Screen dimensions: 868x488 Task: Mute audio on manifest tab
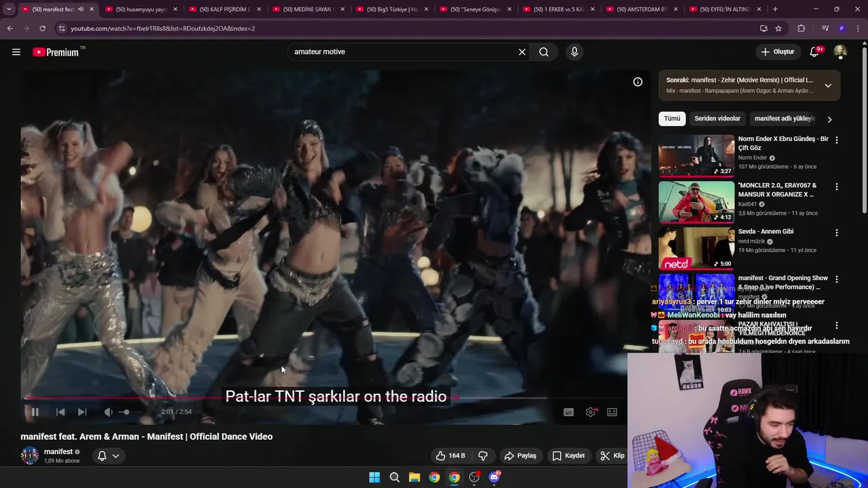[81, 9]
